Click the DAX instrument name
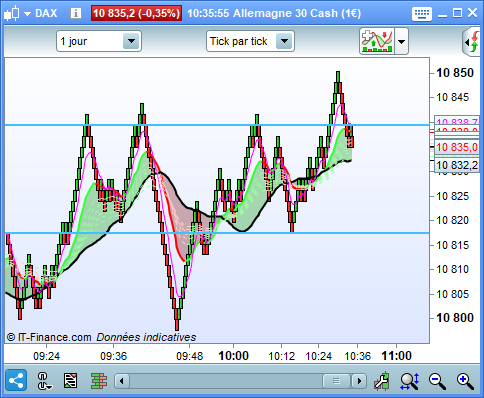Screen dimensions: 484x398 pyautogui.click(x=46, y=13)
